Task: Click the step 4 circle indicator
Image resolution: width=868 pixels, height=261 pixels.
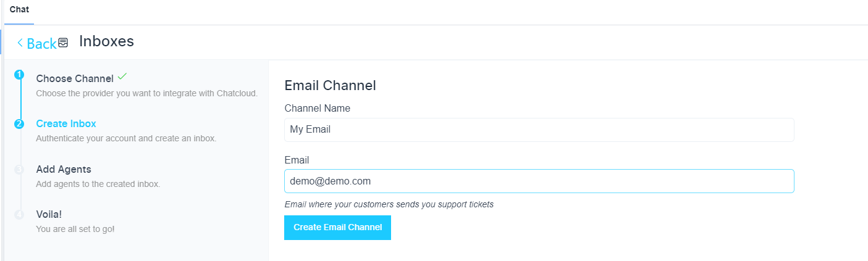Action: (19, 214)
